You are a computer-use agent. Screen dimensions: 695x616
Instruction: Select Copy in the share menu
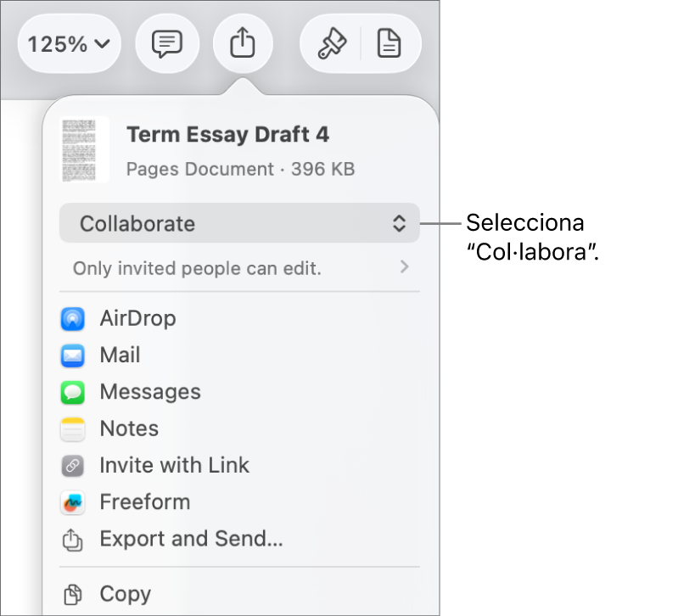[126, 594]
